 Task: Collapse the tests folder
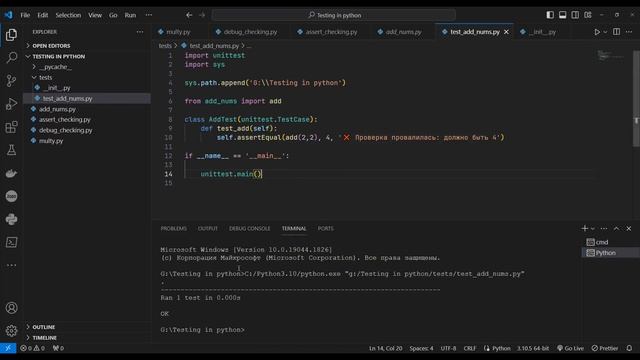(45, 78)
